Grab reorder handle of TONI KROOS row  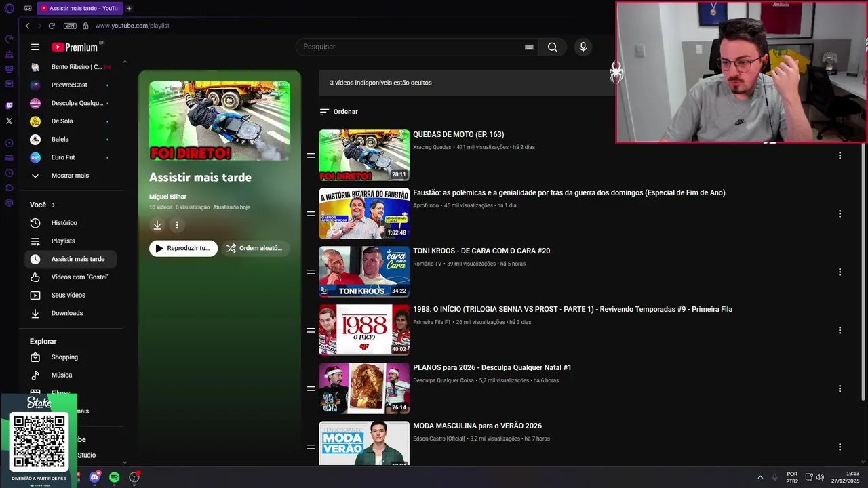311,272
